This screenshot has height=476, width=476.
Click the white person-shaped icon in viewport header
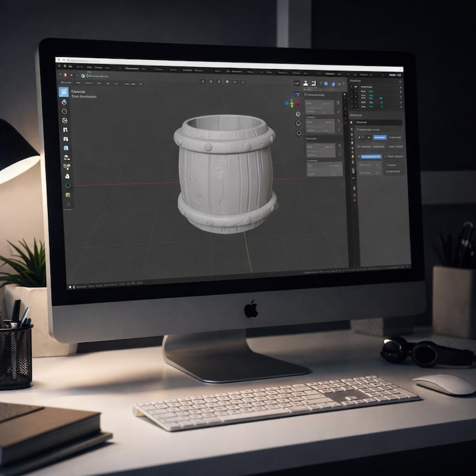[x=305, y=83]
